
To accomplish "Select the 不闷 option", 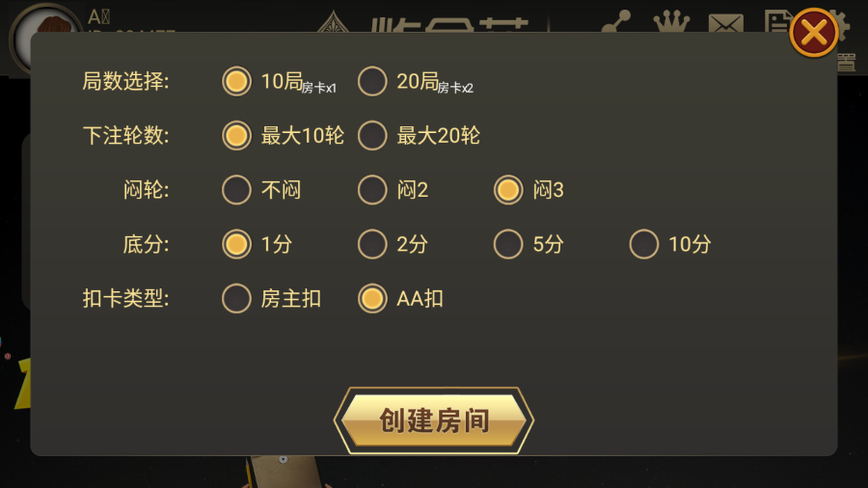I will coord(236,190).
